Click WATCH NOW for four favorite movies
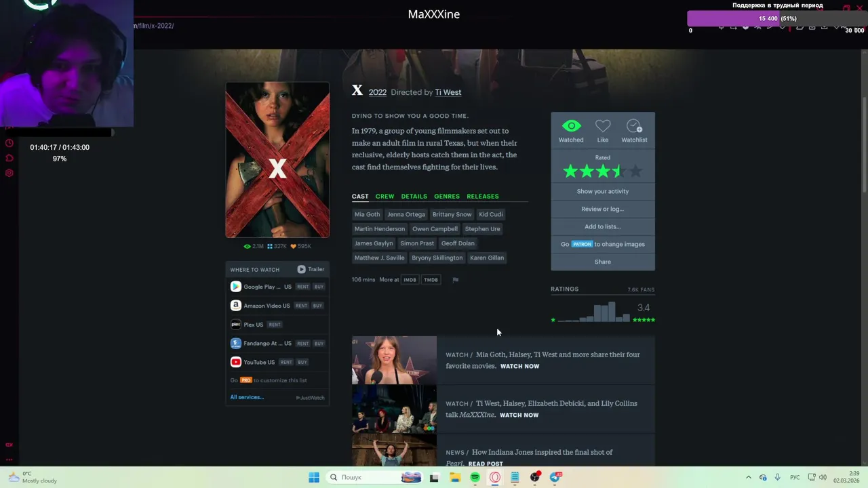 point(519,366)
